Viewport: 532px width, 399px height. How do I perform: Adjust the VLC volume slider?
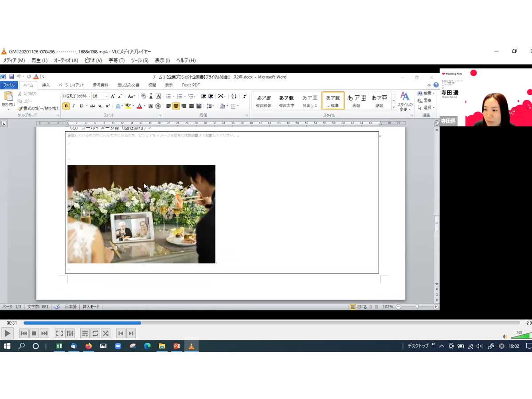[520, 335]
